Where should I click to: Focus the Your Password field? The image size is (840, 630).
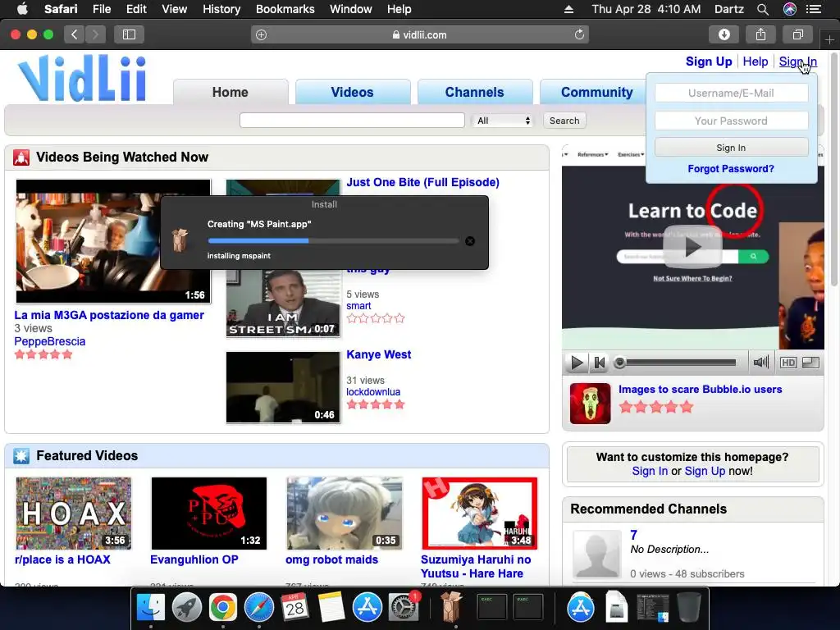tap(731, 121)
